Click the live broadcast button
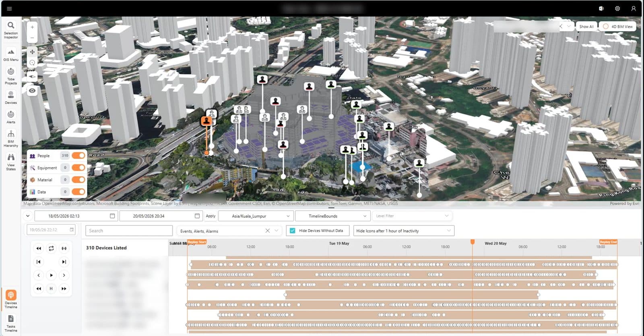This screenshot has height=336, width=644. 64,249
